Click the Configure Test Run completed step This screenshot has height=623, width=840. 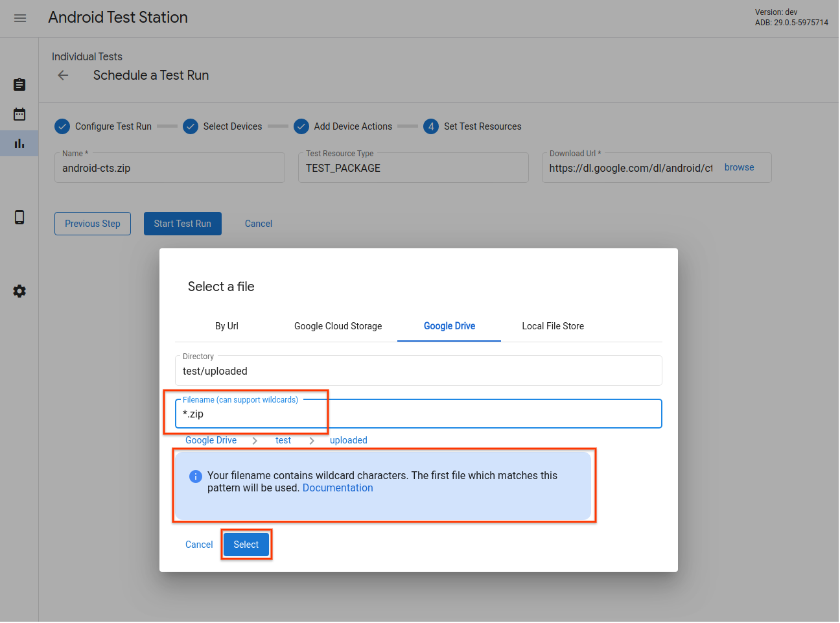[62, 126]
